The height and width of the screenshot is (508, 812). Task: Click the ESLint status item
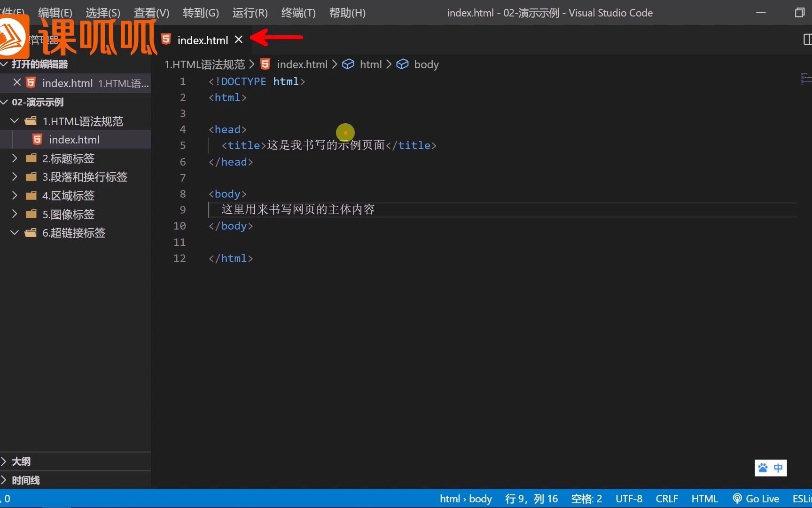802,499
